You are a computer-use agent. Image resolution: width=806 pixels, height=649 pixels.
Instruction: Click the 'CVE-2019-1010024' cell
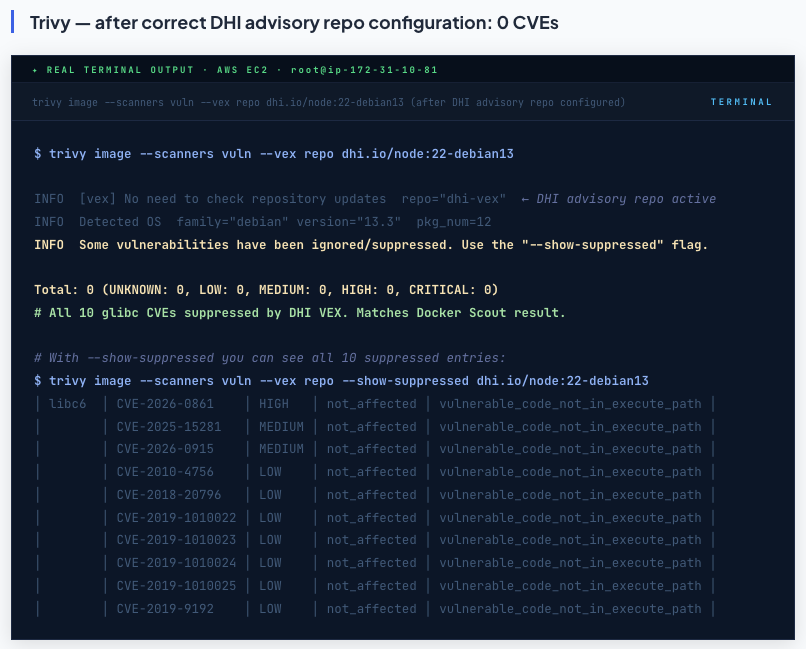click(176, 563)
